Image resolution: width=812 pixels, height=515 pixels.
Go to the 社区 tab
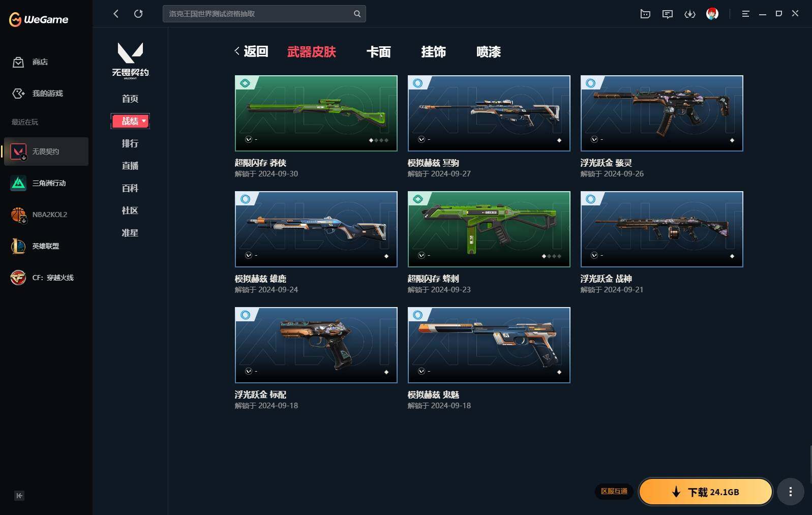130,210
